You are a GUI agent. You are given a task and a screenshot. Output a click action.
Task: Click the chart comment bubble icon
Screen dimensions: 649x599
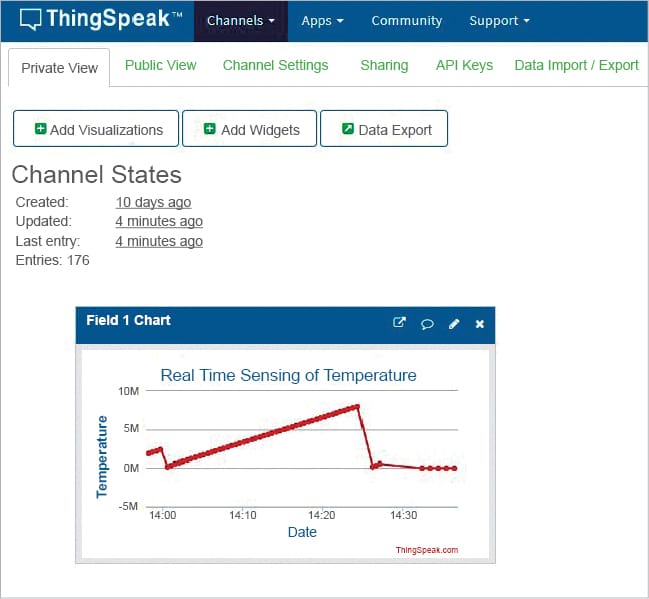tap(427, 324)
